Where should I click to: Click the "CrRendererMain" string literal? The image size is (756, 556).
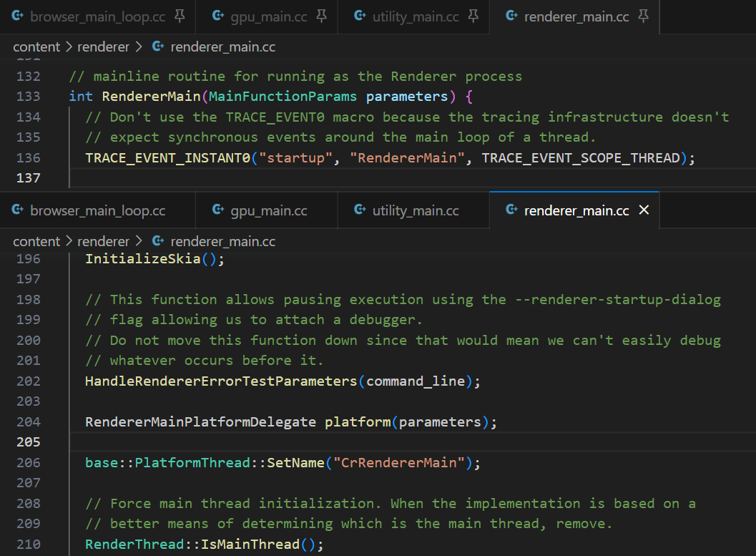[x=398, y=463]
